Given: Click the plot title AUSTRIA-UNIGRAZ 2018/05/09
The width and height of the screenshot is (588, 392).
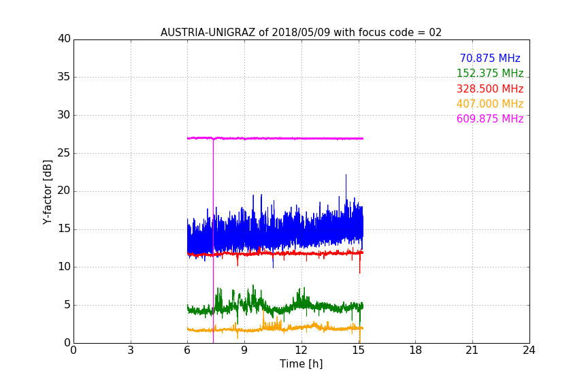Looking at the screenshot, I should click(x=301, y=32).
